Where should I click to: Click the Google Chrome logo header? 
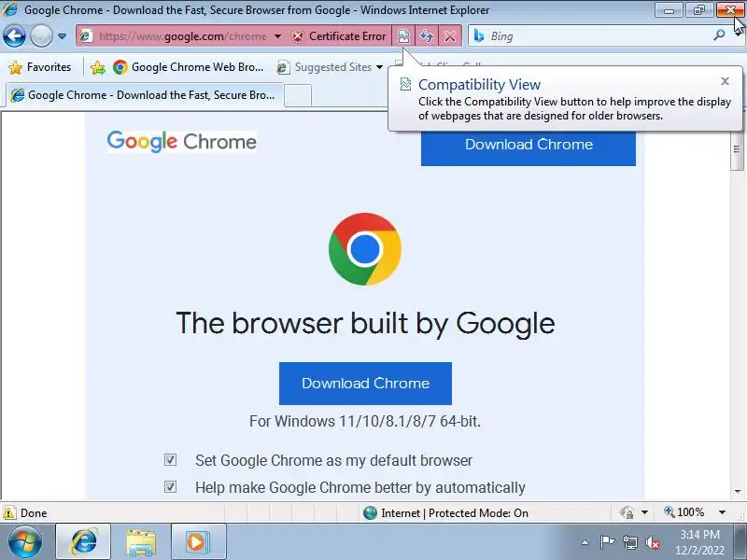click(181, 142)
